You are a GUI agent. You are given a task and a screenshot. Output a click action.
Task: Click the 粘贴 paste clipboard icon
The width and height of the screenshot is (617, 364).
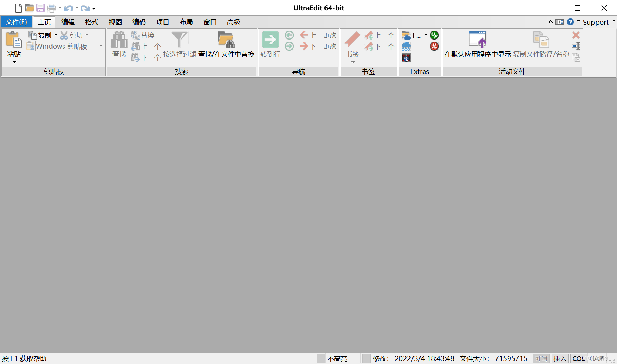click(x=14, y=40)
